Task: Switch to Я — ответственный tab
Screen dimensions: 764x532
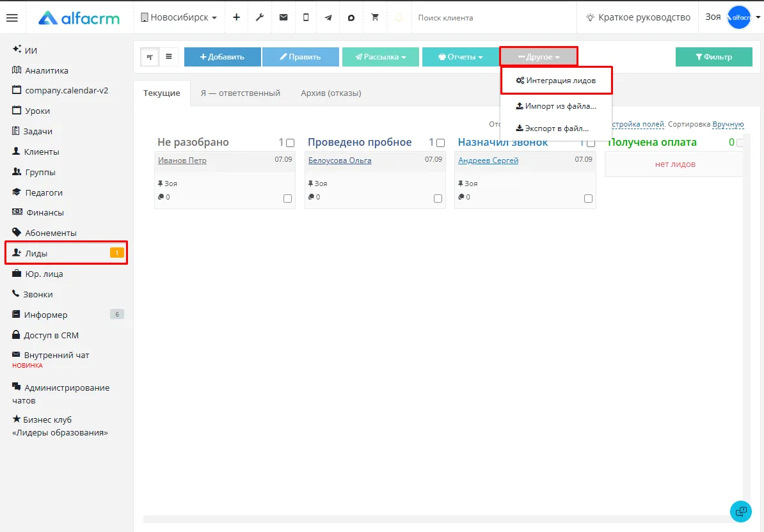Action: point(240,93)
